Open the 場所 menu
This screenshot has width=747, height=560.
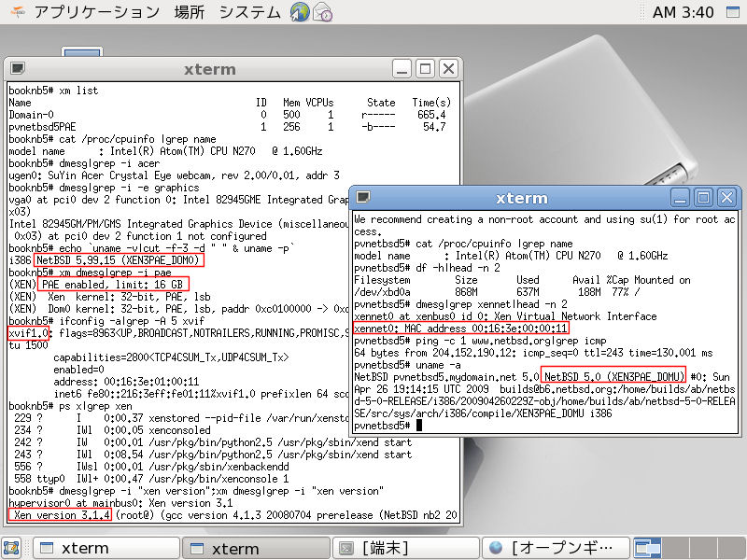(x=190, y=12)
